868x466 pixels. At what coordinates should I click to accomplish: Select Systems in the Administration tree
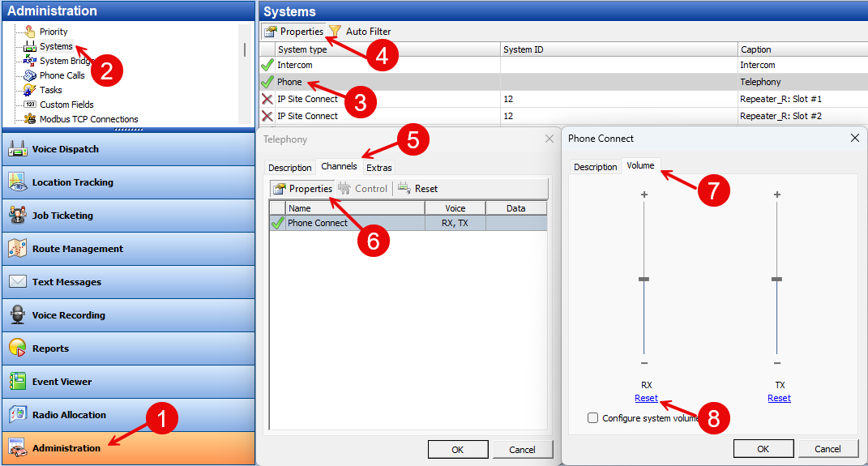pos(56,46)
